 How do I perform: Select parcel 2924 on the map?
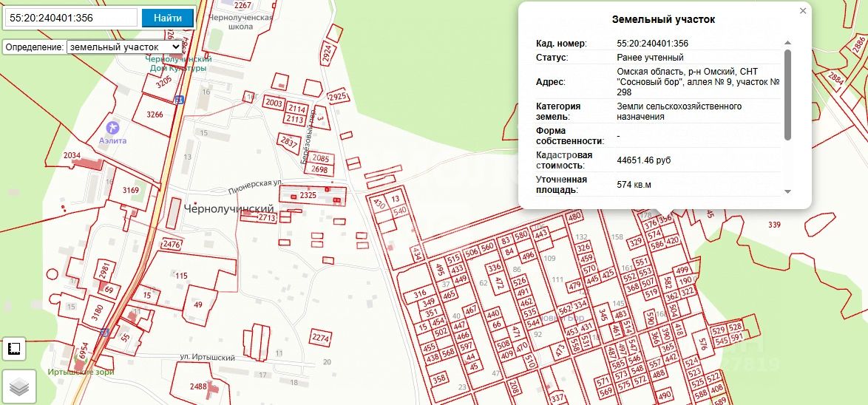(x=328, y=54)
